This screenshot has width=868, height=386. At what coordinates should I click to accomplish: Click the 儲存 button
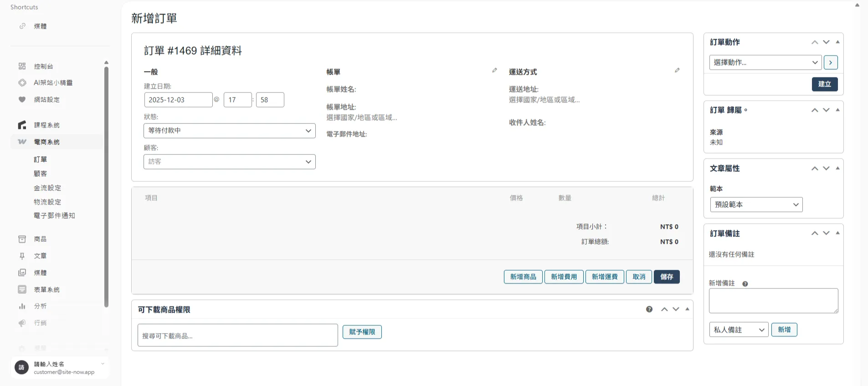(666, 277)
